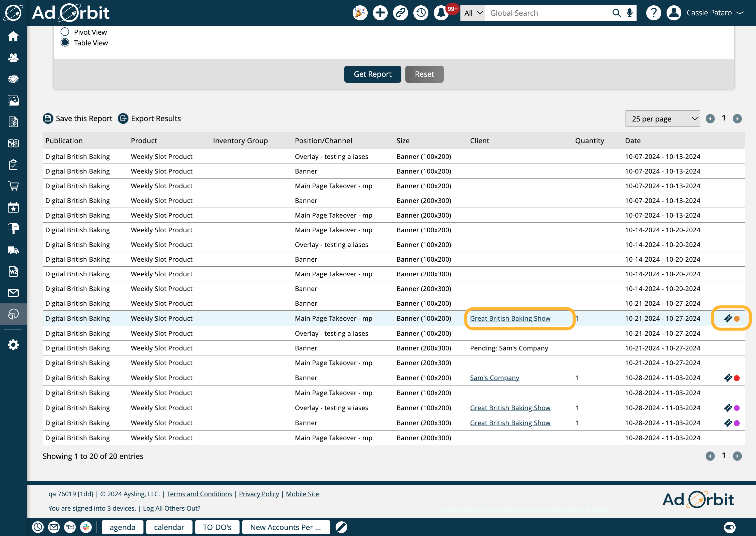Viewport: 756px width, 536px height.
Task: Select the Pivot View radio button
Action: click(x=65, y=32)
